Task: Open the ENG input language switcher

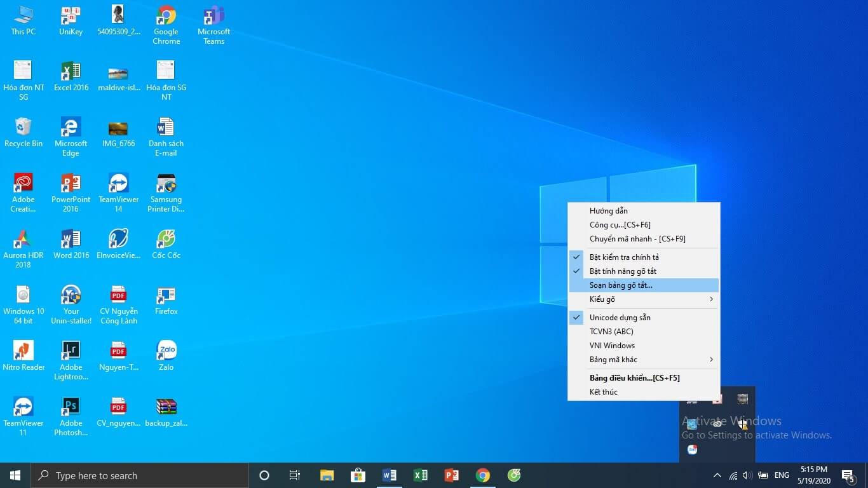Action: coord(782,475)
